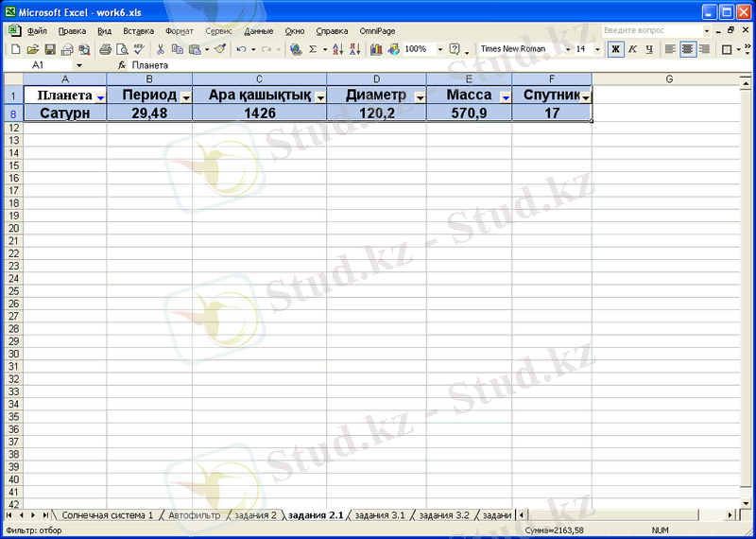
Task: Cut selection with scissors icon
Action: (x=161, y=49)
